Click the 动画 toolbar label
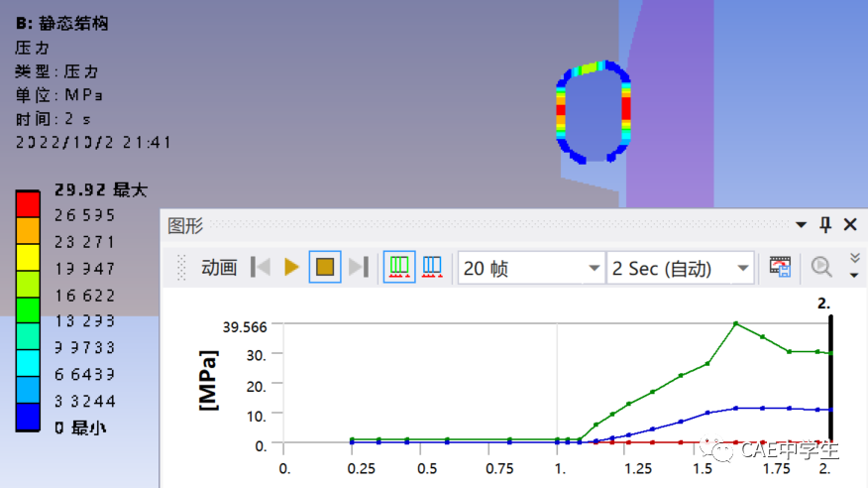This screenshot has height=488, width=868. tap(219, 268)
